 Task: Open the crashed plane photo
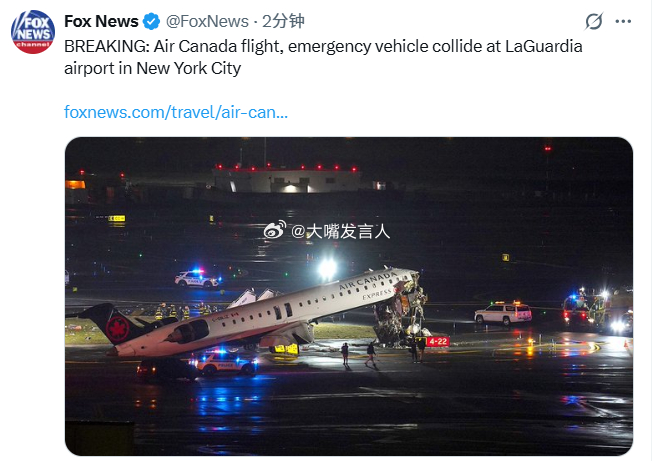349,296
